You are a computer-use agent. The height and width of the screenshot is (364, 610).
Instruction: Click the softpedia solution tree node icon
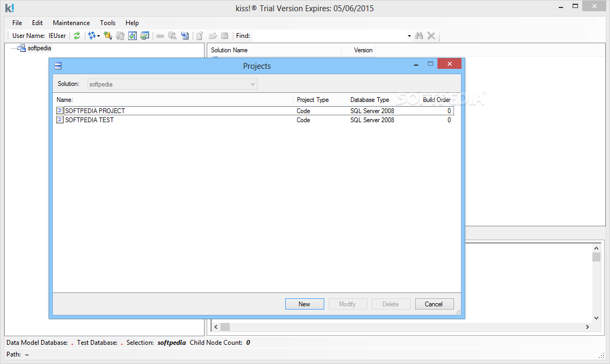coord(22,48)
